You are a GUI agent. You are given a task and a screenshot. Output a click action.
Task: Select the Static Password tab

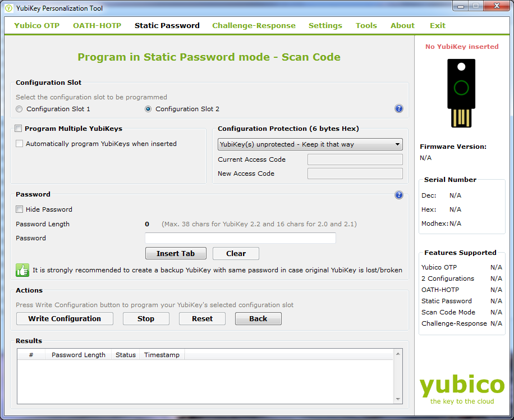[167, 26]
